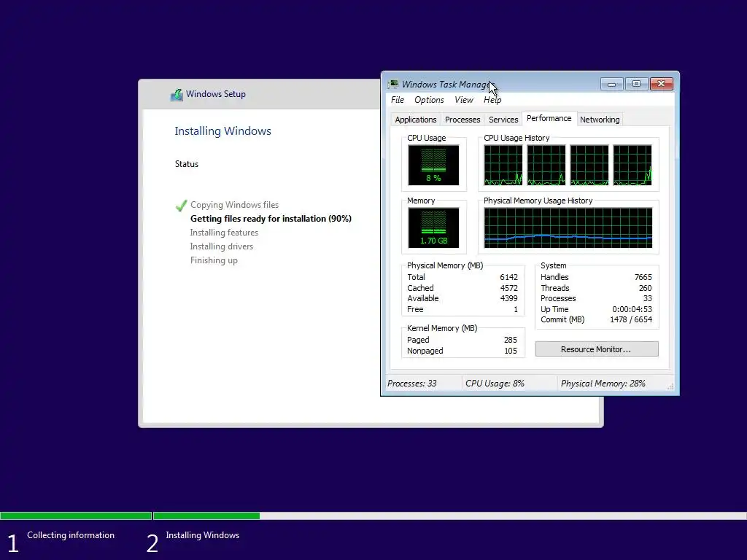Select the Performance tab
This screenshot has width=747, height=560.
click(x=549, y=119)
